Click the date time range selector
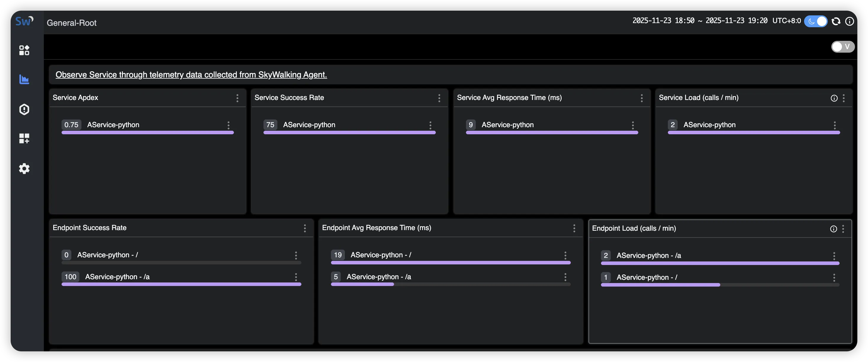 click(x=700, y=21)
